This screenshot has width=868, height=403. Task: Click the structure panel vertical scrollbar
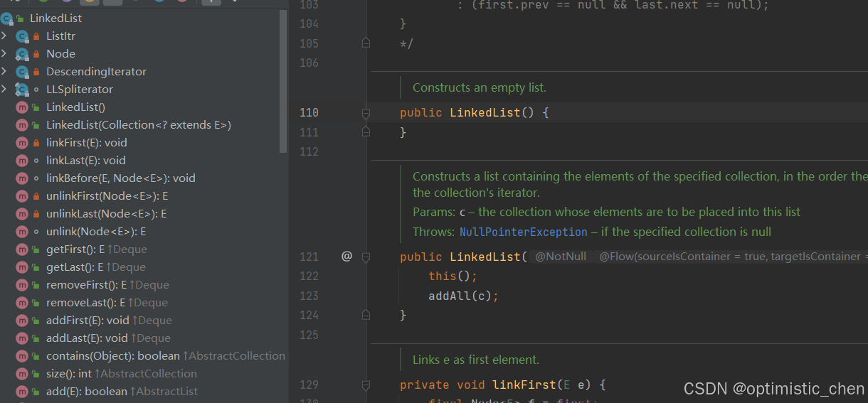(283, 82)
